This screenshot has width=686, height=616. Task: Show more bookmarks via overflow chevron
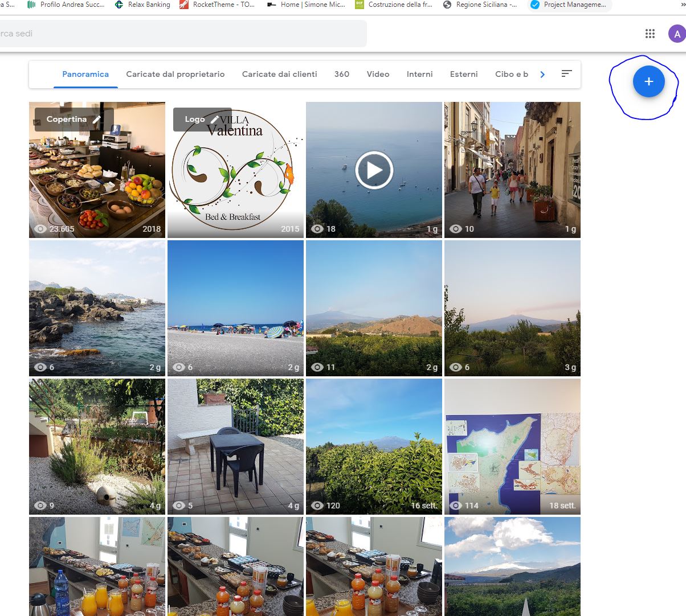point(682,5)
